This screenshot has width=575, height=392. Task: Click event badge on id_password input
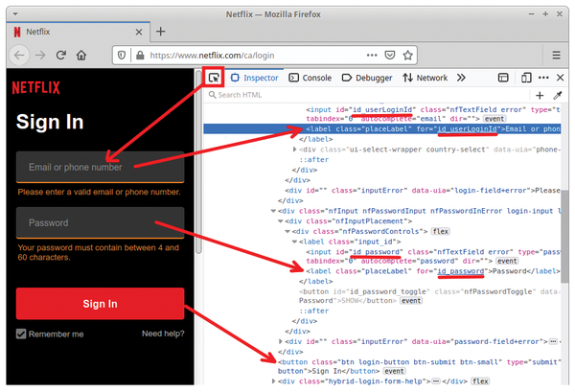click(x=507, y=261)
